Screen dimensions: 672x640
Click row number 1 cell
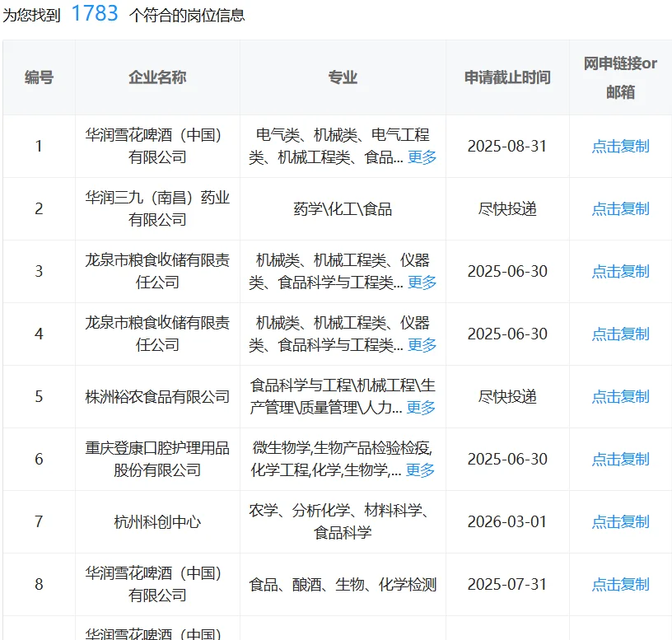tap(39, 146)
